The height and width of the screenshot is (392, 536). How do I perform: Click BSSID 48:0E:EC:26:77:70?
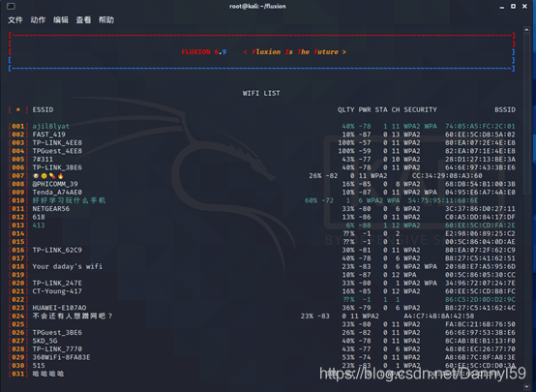click(480, 349)
